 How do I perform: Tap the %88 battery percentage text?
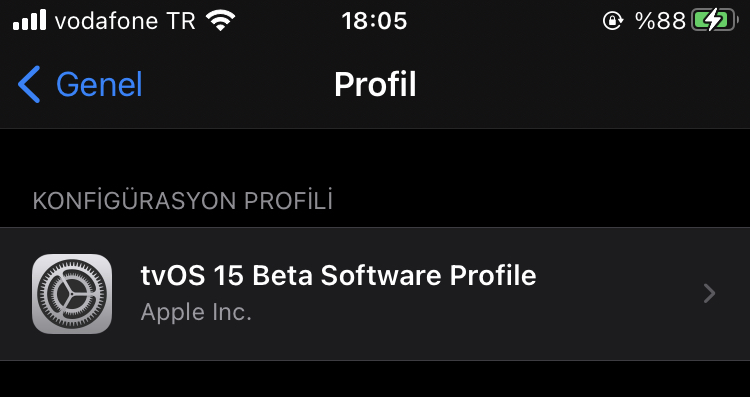click(661, 21)
